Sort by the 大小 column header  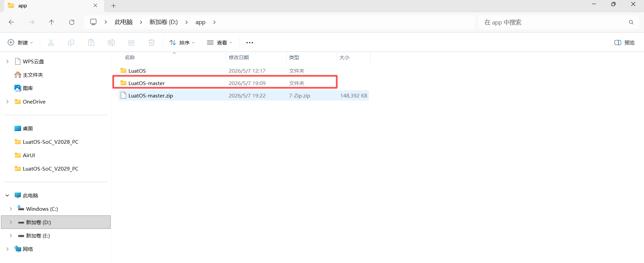pos(344,57)
